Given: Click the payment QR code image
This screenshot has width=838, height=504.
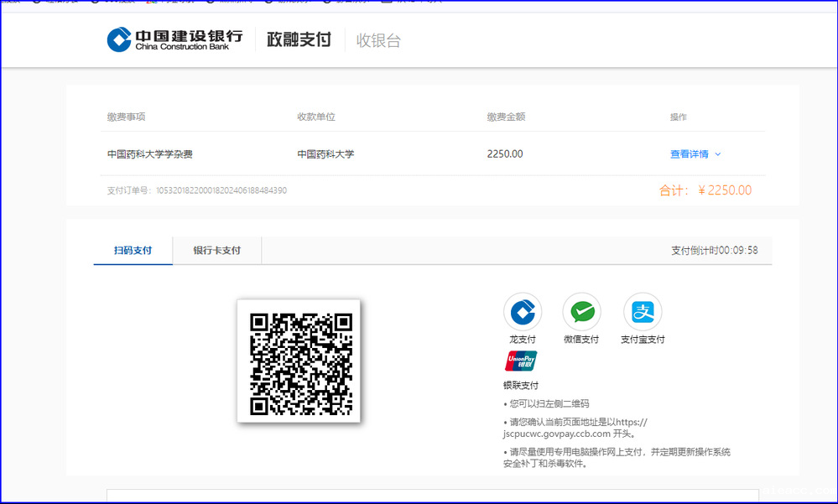Looking at the screenshot, I should pyautogui.click(x=299, y=361).
